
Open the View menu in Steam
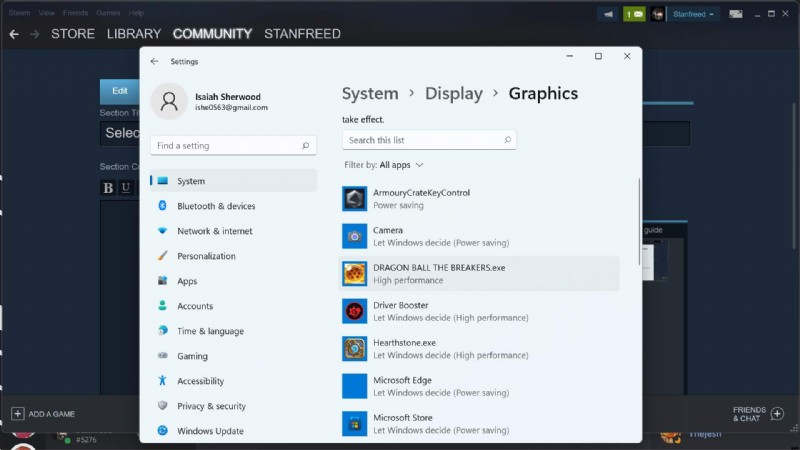[46, 13]
